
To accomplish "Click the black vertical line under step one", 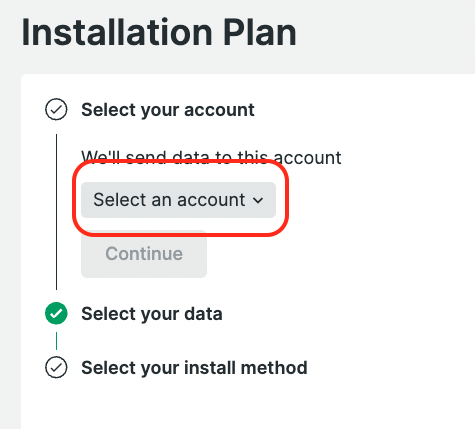I will coord(56,212).
